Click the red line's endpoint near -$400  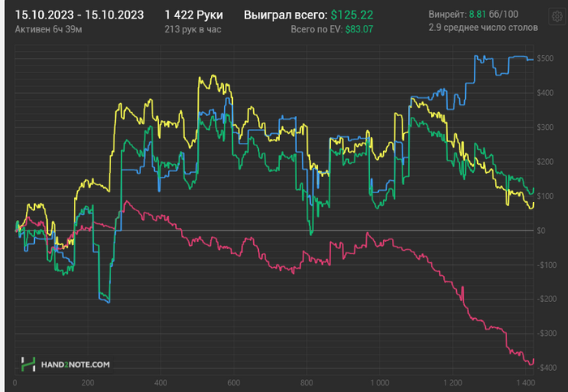[533, 360]
